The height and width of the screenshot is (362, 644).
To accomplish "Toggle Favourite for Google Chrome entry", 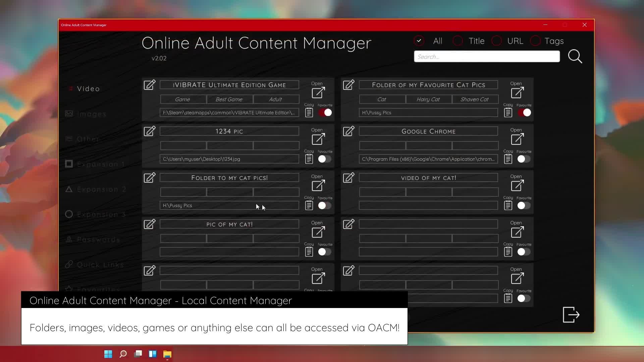I will (x=524, y=159).
